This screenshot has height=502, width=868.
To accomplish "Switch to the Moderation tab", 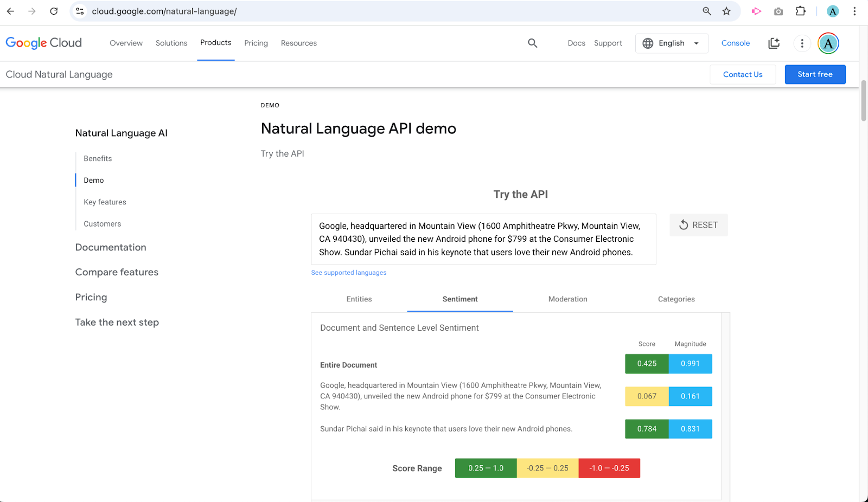I will tap(568, 299).
